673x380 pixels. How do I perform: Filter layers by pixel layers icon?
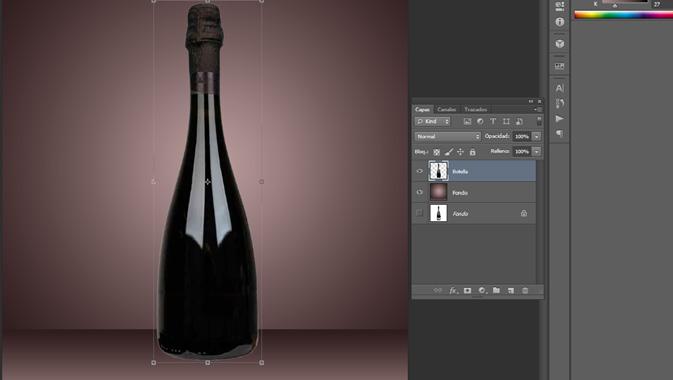pyautogui.click(x=467, y=122)
